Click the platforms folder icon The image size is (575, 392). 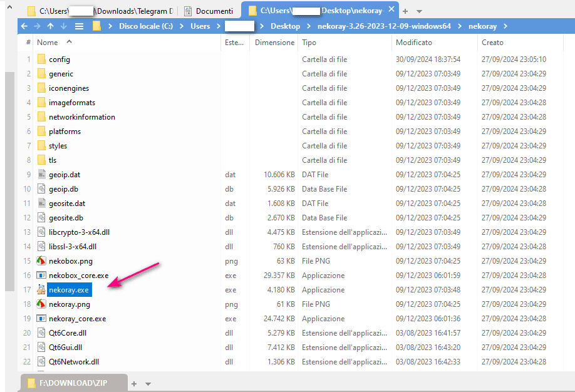coord(41,132)
